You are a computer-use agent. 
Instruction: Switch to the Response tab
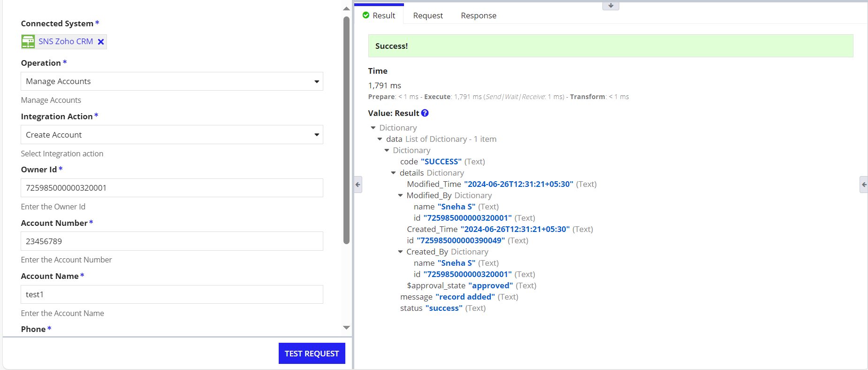coord(478,15)
